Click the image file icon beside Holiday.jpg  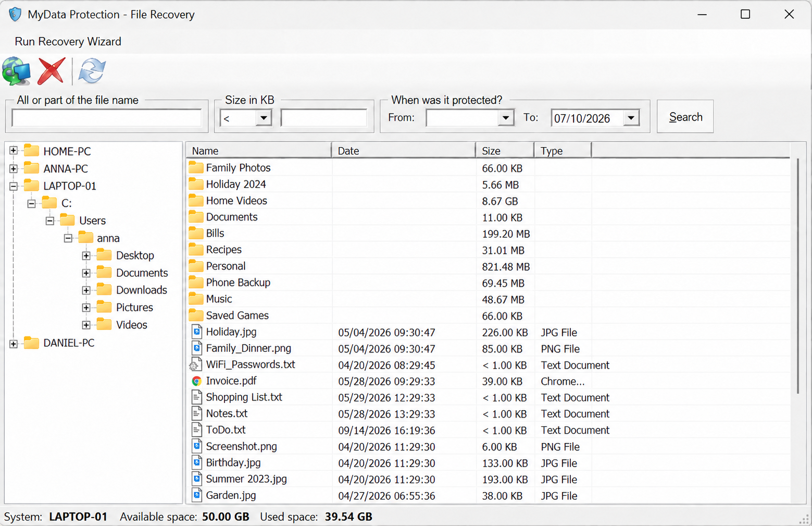[196, 332]
